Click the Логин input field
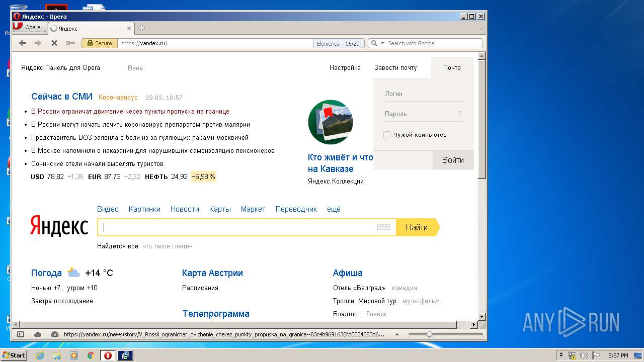 (x=424, y=94)
